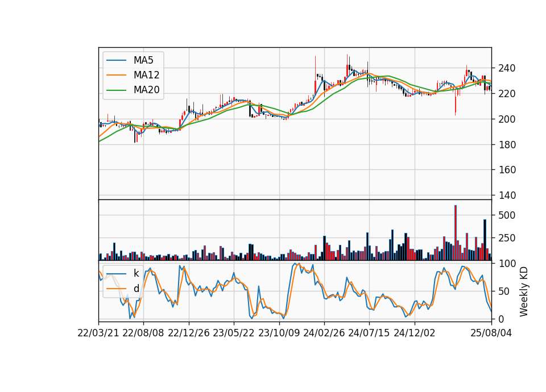The width and height of the screenshot is (546, 392).
Task: Click the Weekly KD axis label
Action: pyautogui.click(x=524, y=291)
